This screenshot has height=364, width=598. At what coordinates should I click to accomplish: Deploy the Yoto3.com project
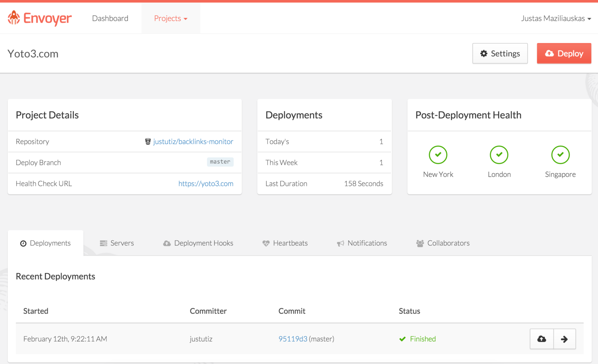pyautogui.click(x=564, y=53)
